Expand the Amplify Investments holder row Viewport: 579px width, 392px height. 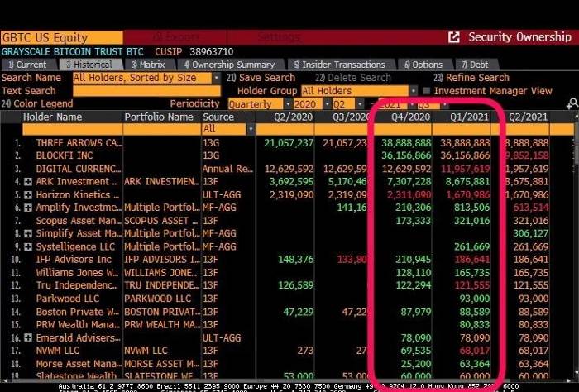point(28,208)
